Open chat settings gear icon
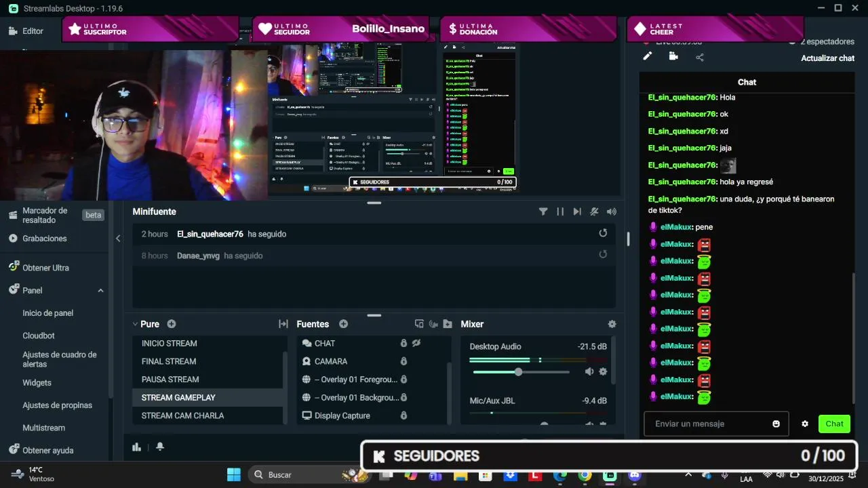 pyautogui.click(x=805, y=424)
